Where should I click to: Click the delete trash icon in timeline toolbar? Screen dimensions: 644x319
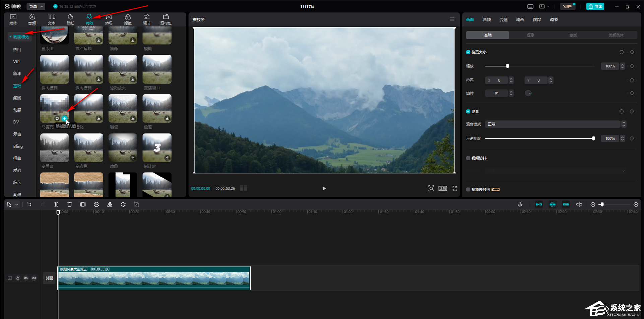69,204
